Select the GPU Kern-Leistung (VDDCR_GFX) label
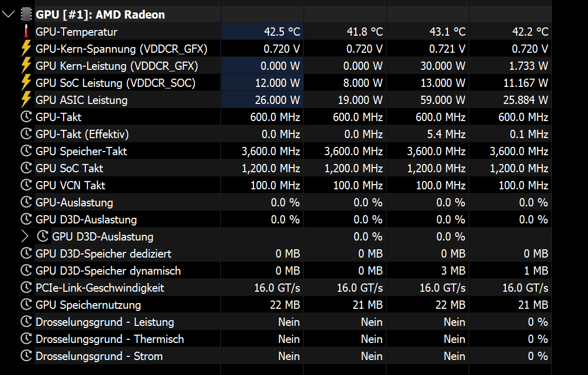Image resolution: width=588 pixels, height=375 pixels. point(117,66)
